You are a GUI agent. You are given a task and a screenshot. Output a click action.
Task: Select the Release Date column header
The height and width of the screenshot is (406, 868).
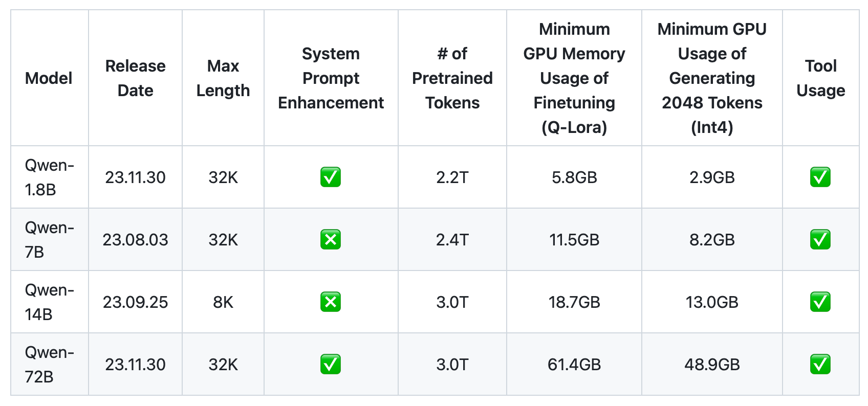click(135, 78)
